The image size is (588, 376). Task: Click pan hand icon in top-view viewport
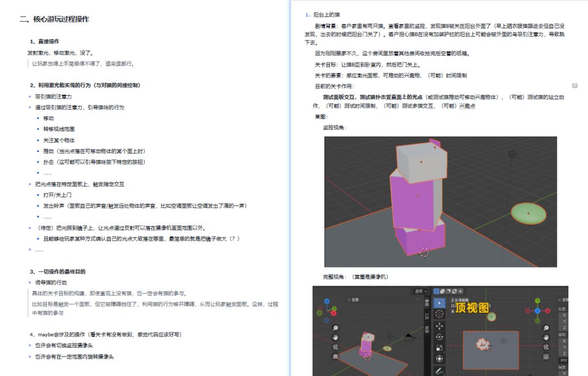click(547, 337)
